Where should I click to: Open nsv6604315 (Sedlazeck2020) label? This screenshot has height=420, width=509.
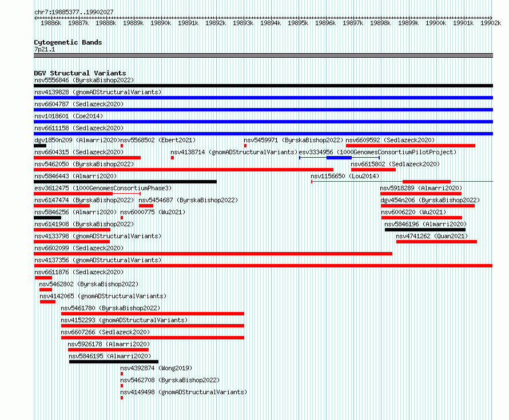point(79,152)
